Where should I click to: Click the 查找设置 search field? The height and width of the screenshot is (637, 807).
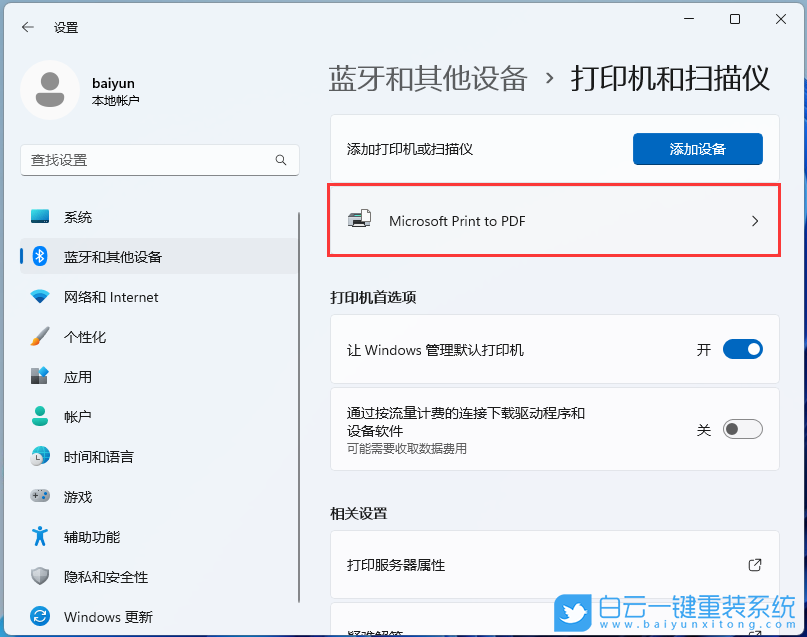(150, 160)
